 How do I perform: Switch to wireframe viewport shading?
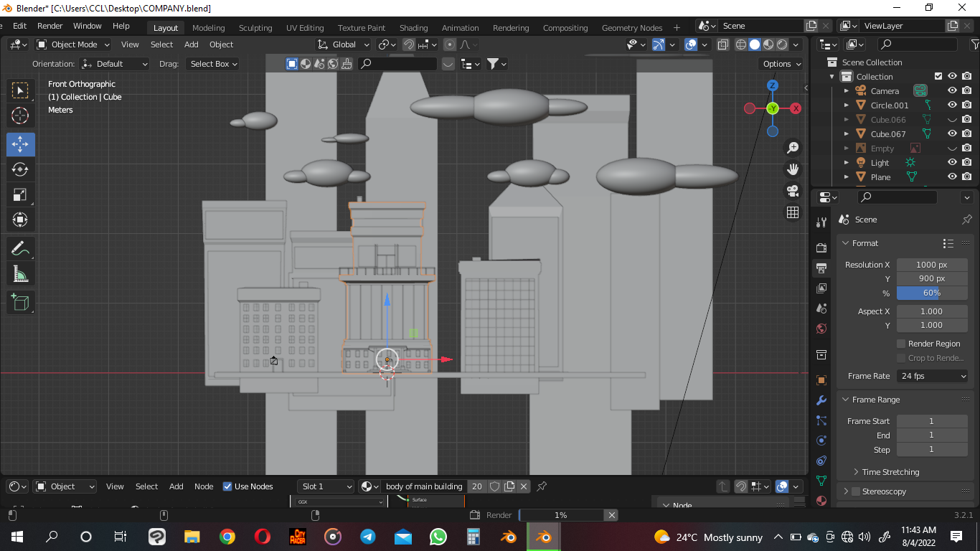point(741,44)
